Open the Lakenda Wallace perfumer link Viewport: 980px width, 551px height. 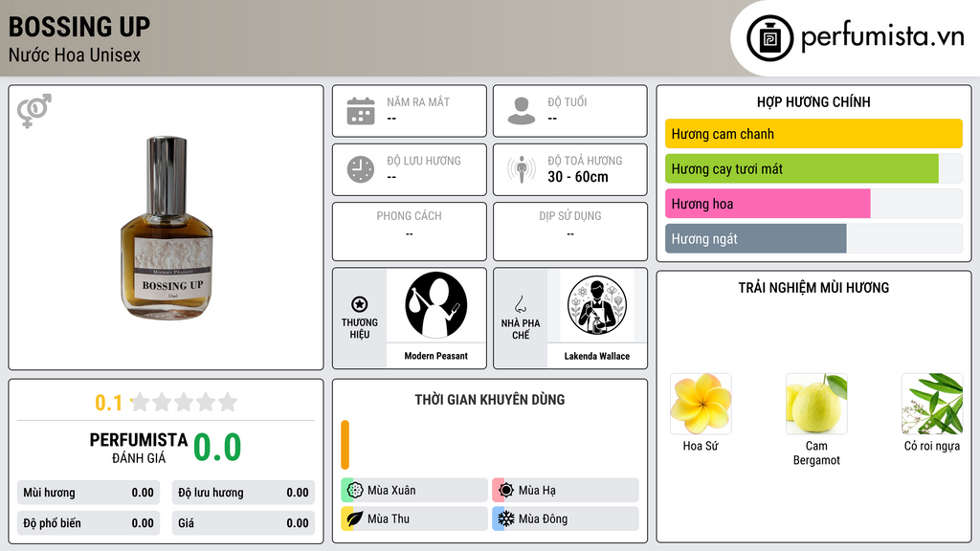coord(597,356)
